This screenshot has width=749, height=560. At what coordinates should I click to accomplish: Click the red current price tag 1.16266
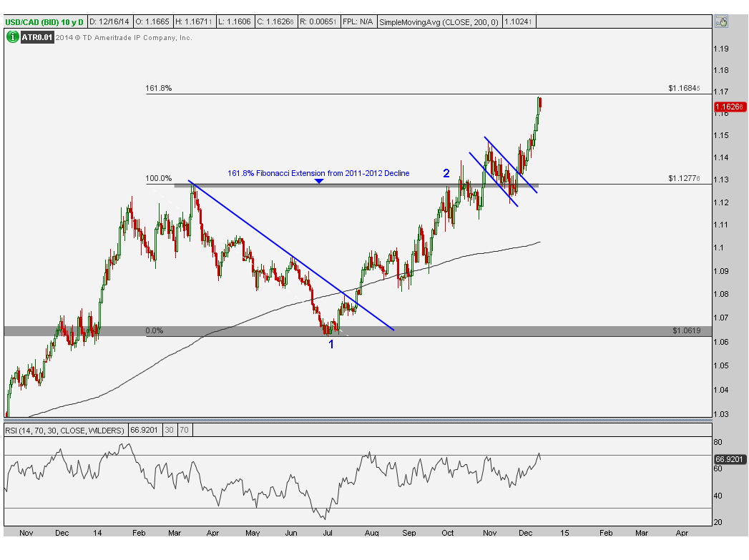pyautogui.click(x=729, y=107)
